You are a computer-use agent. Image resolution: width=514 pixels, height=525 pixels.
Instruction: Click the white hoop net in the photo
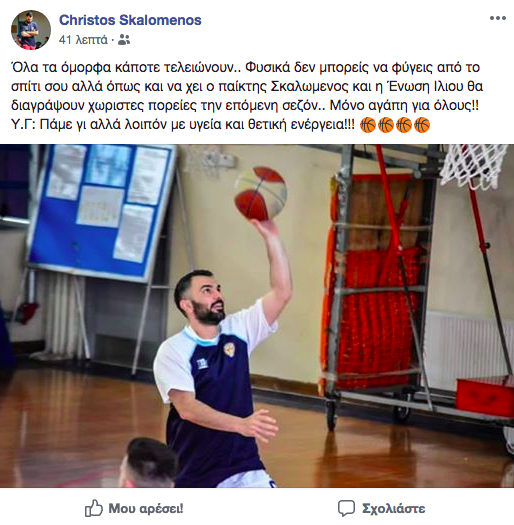click(x=474, y=166)
